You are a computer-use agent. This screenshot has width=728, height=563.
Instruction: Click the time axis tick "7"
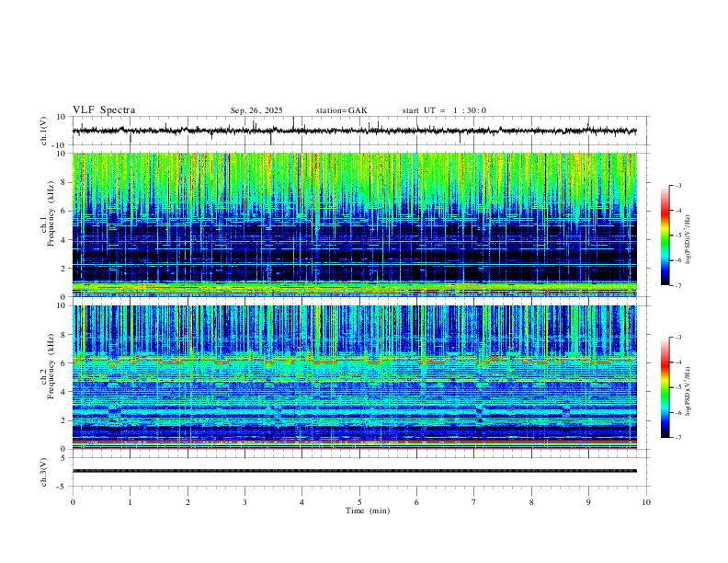pos(474,502)
